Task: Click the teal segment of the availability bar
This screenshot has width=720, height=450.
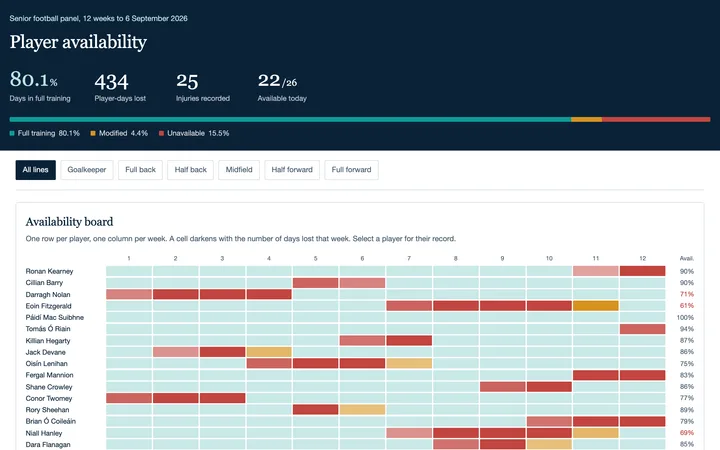Action: click(290, 119)
